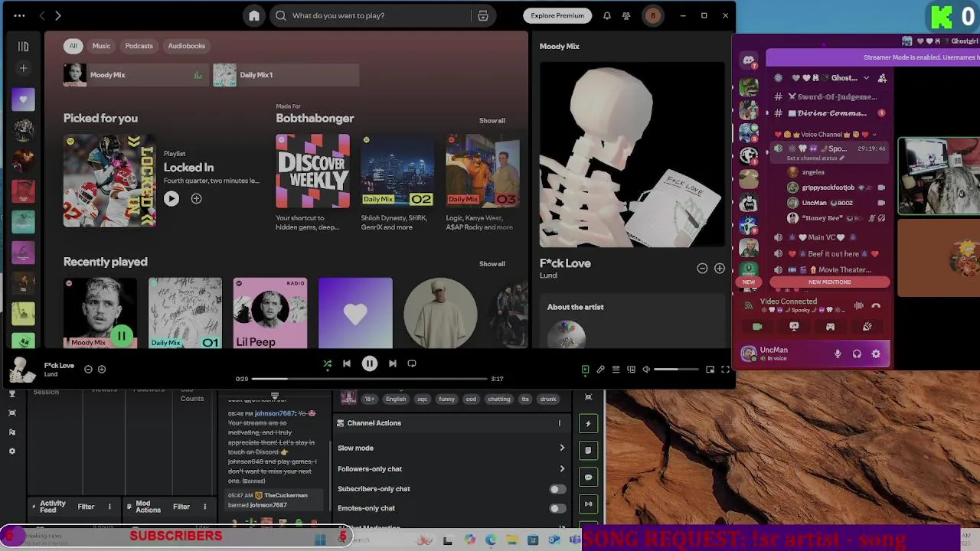This screenshot has width=980, height=551.
Task: Toggle Now Playing view icon
Action: coord(585,370)
